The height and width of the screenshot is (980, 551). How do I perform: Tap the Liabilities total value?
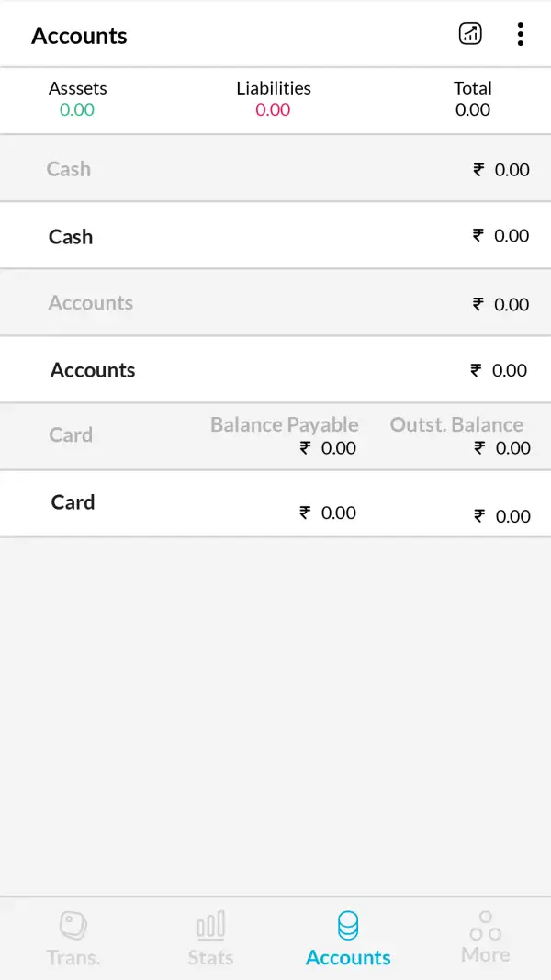pos(273,110)
